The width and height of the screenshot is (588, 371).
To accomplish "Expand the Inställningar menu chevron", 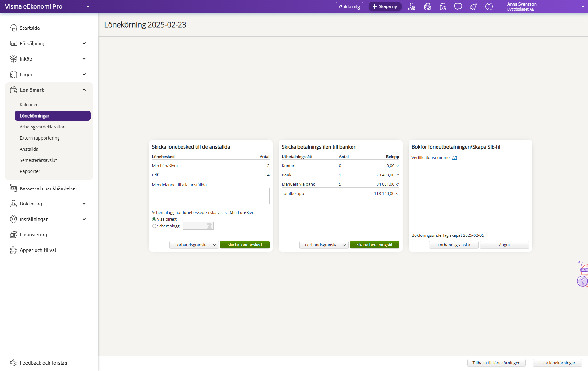I will coord(84,219).
